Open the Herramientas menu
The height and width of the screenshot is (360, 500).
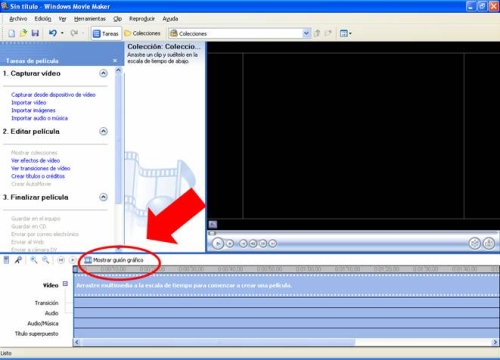click(90, 19)
